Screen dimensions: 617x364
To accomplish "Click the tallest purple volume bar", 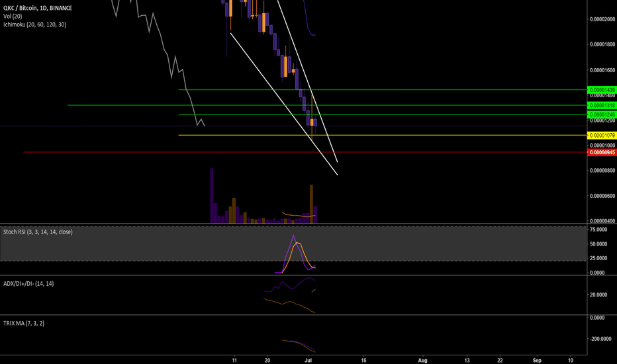I will (212, 196).
